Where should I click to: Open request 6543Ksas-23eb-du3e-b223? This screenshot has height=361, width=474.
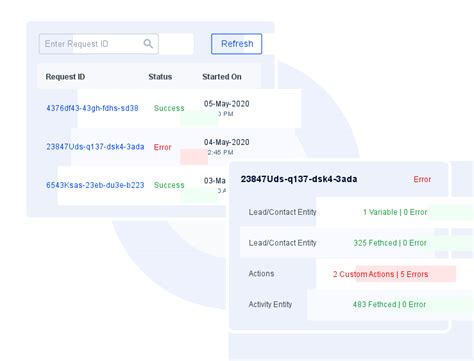[95, 185]
